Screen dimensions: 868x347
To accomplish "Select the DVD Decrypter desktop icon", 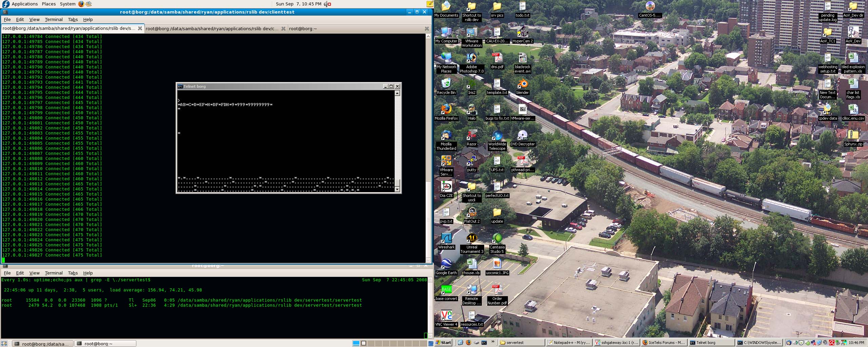I will [x=522, y=138].
